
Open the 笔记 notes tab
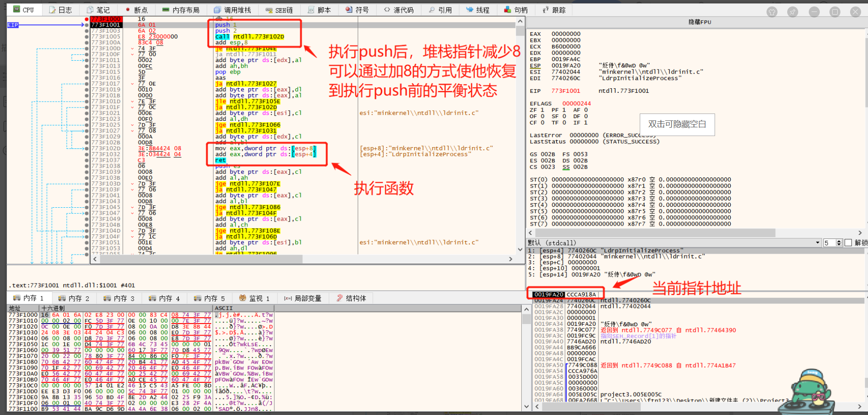98,10
